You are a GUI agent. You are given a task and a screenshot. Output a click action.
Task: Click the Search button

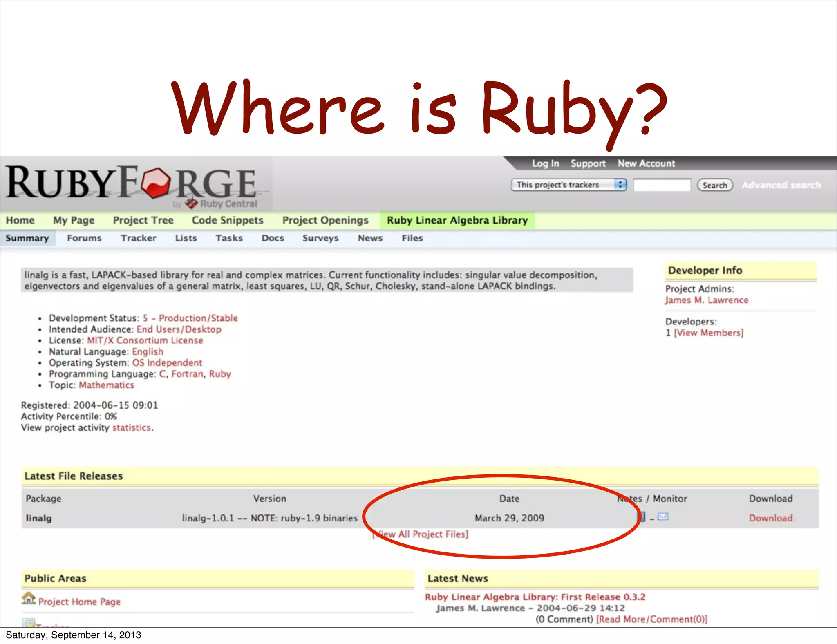715,185
